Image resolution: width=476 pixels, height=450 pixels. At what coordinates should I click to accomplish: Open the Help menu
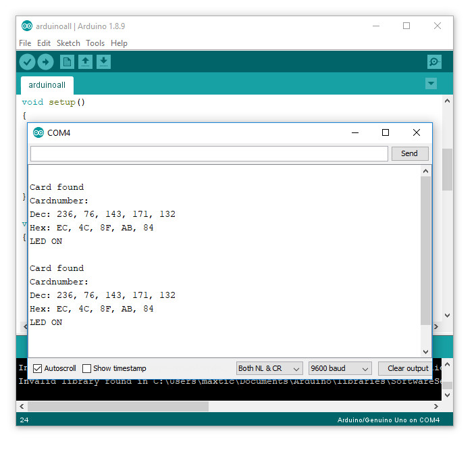click(119, 43)
